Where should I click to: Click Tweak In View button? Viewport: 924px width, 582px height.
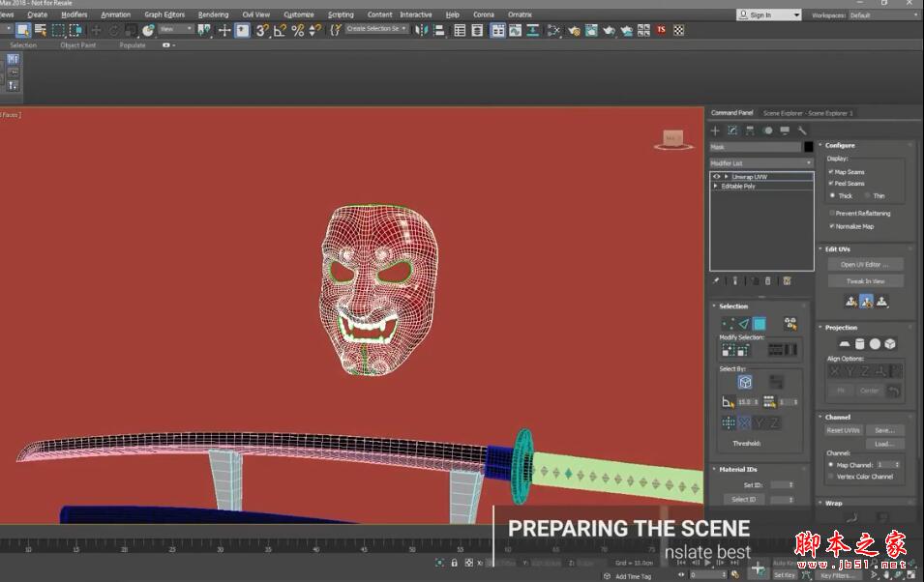[865, 281]
